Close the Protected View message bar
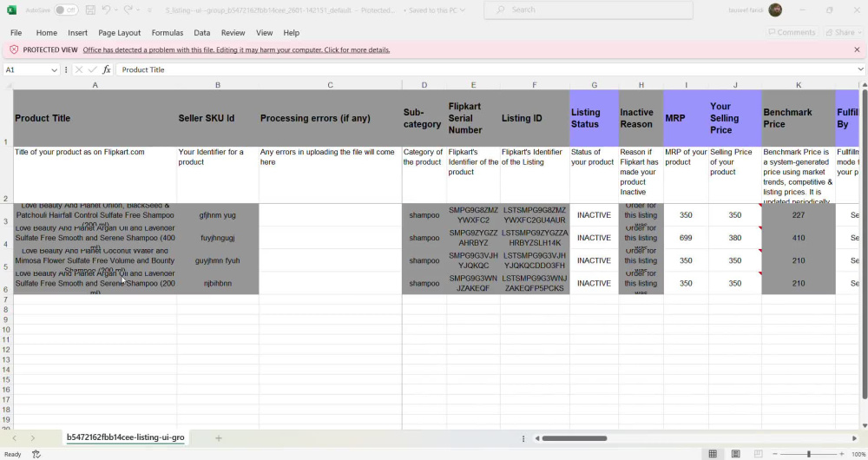This screenshot has height=460, width=868. [857, 49]
